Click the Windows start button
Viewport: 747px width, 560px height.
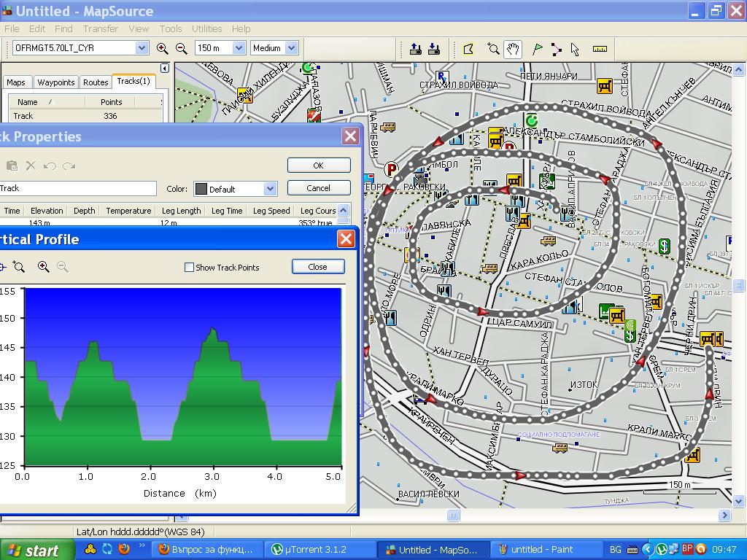[x=38, y=549]
